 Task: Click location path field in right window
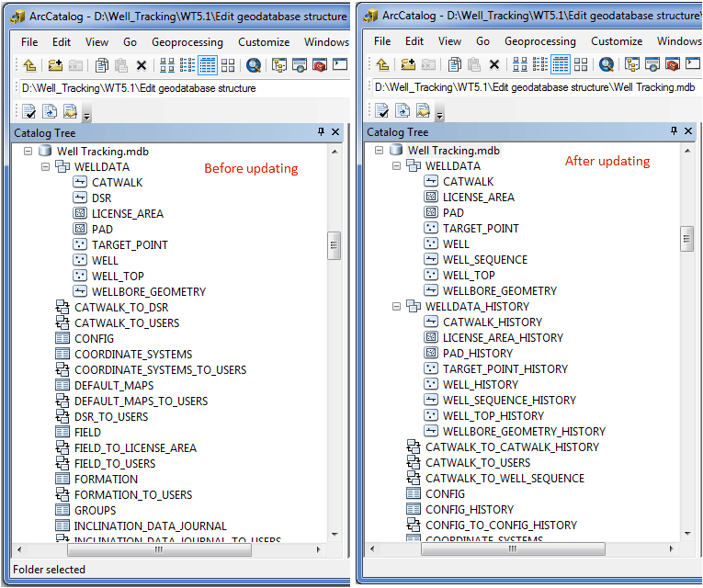click(x=537, y=87)
